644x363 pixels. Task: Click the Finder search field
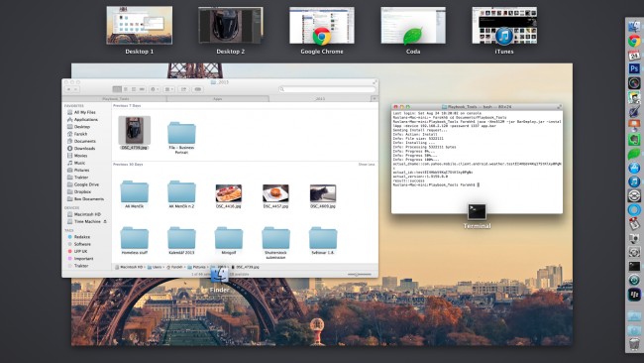coord(327,89)
